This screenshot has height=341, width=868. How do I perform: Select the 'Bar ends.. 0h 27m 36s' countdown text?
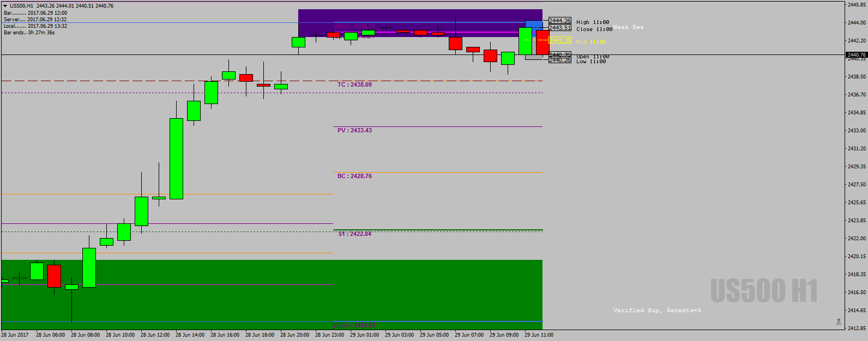click(29, 33)
